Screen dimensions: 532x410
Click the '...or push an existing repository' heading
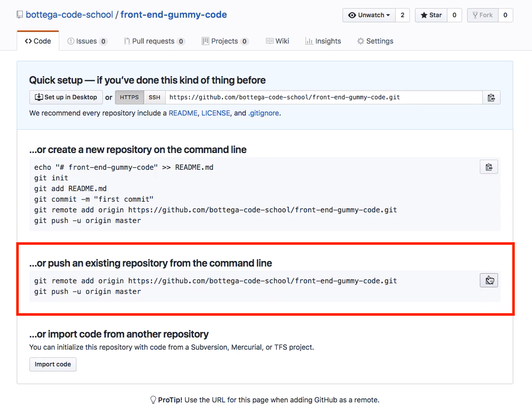[x=150, y=263]
